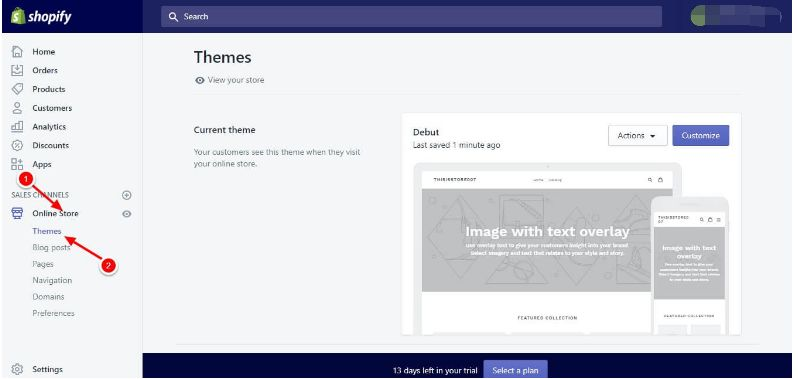
Task: Go to Navigation under Online Store
Action: [52, 280]
